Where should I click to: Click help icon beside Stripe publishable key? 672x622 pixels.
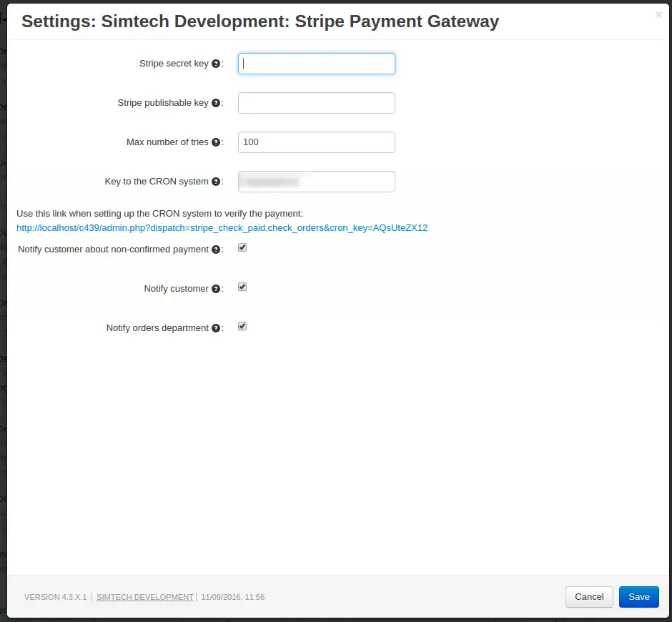pos(216,103)
